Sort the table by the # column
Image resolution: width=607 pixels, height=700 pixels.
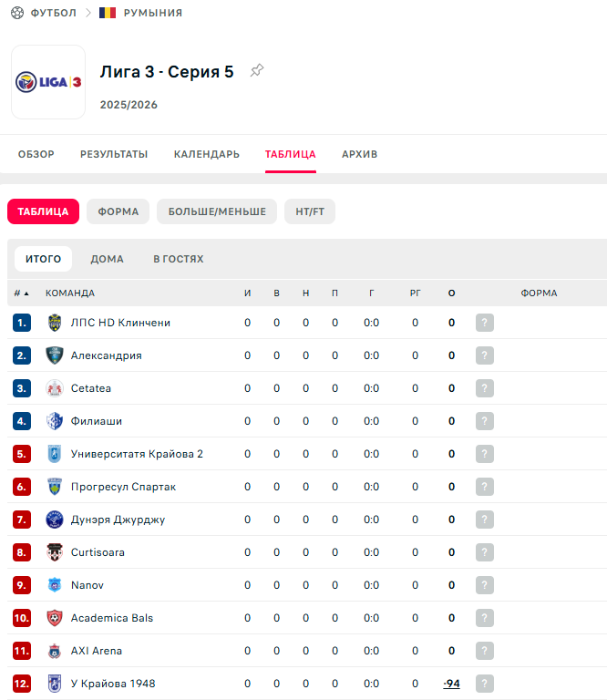click(21, 293)
